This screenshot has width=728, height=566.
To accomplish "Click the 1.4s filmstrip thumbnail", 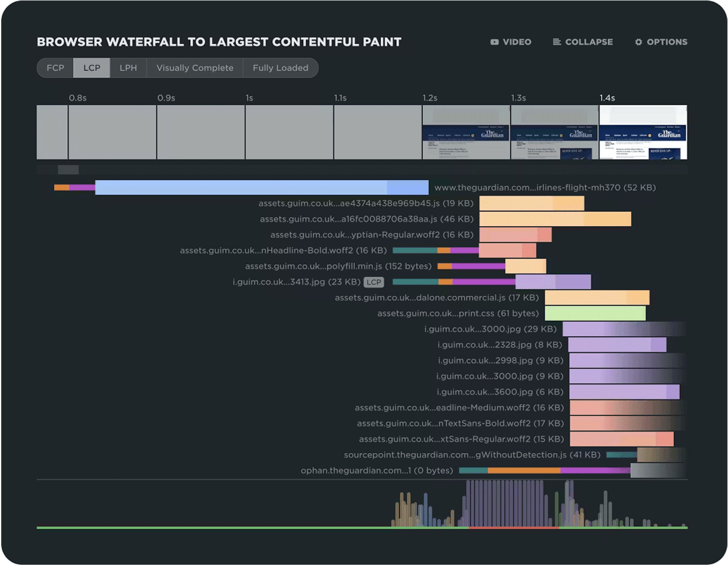I will [x=643, y=132].
